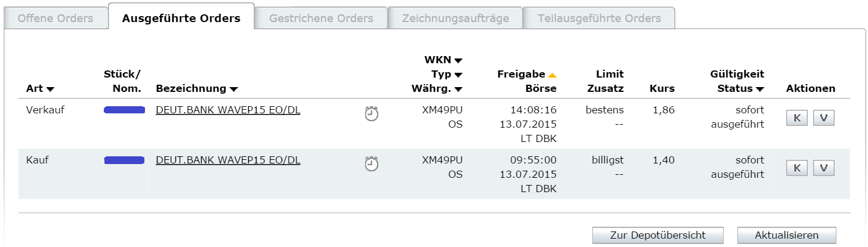Sort orders by the Art column arrow
868x247 pixels.
click(50, 89)
